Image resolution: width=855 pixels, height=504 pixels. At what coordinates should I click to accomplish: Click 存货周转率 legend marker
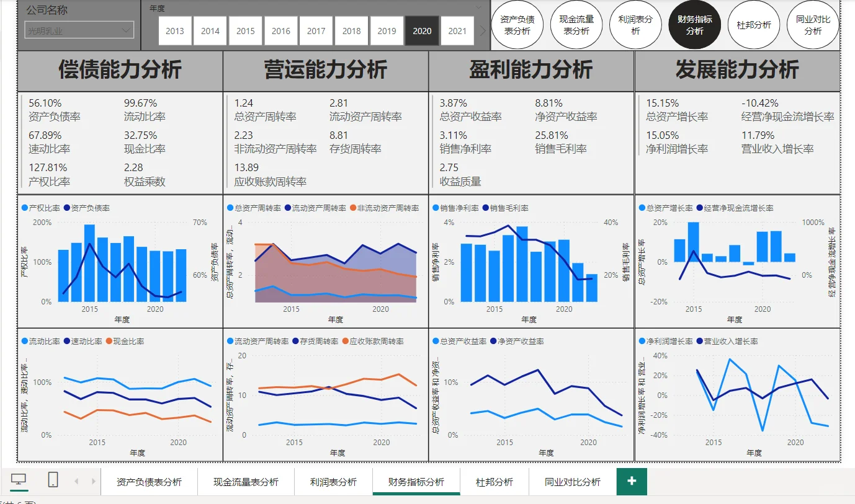pyautogui.click(x=295, y=342)
